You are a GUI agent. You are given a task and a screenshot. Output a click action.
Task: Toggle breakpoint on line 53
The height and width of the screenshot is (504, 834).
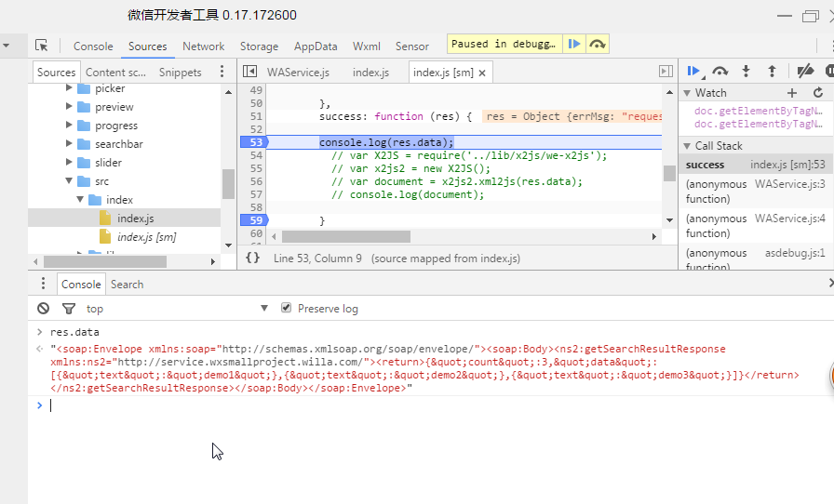255,142
